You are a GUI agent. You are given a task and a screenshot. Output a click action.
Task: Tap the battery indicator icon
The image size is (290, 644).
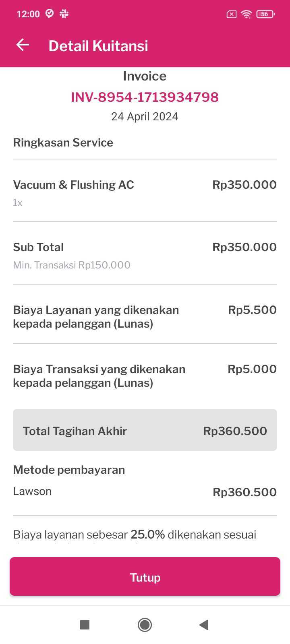(x=265, y=14)
